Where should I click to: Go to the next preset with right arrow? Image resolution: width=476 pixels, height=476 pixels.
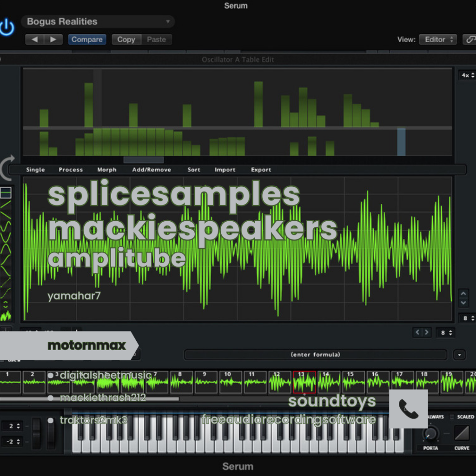tap(53, 40)
